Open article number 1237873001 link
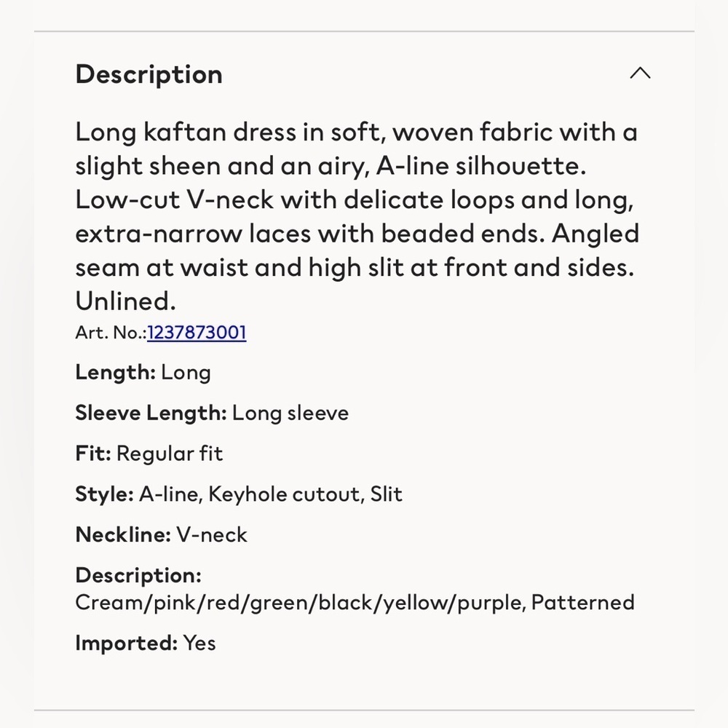The width and height of the screenshot is (728, 728). [x=197, y=333]
